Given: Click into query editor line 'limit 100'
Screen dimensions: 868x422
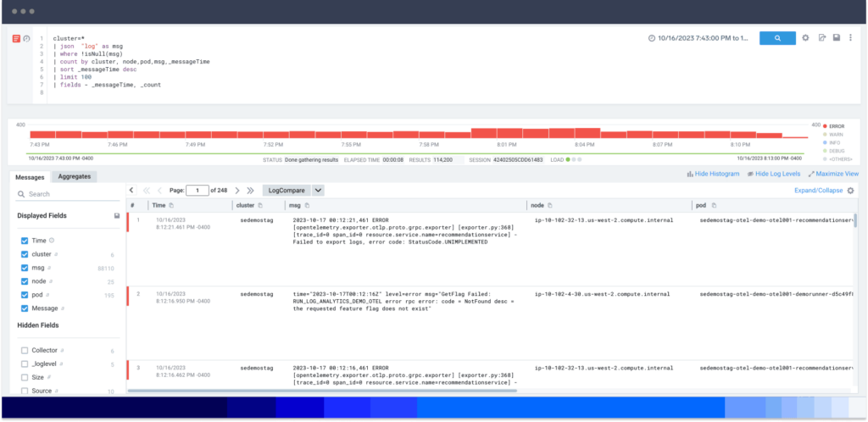Looking at the screenshot, I should (72, 77).
